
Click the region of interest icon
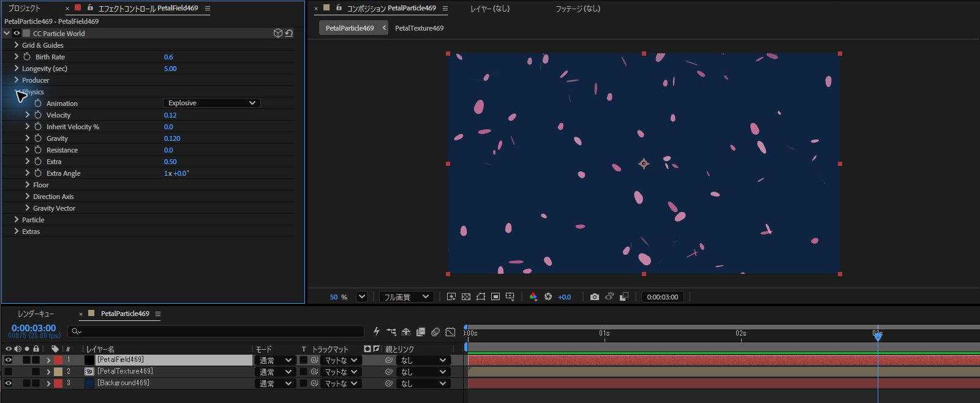pyautogui.click(x=496, y=296)
